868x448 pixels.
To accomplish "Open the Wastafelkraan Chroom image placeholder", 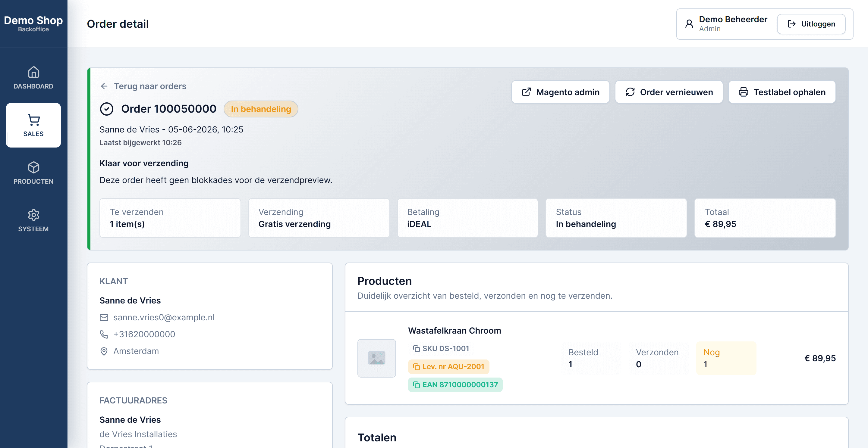I will (x=376, y=358).
